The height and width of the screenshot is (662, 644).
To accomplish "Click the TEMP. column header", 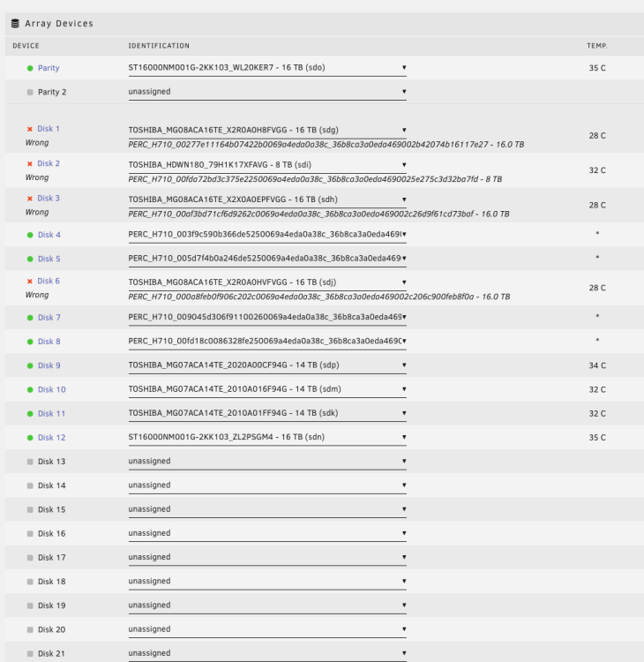I will tap(597, 46).
